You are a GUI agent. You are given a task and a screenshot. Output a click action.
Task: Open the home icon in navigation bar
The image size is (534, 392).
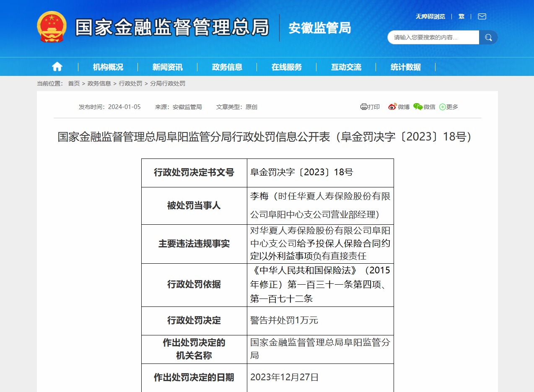(57, 67)
